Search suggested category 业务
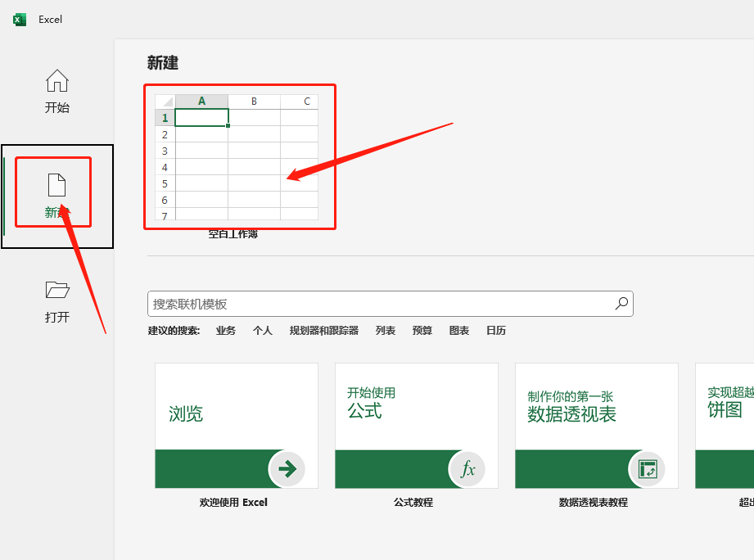 point(225,330)
